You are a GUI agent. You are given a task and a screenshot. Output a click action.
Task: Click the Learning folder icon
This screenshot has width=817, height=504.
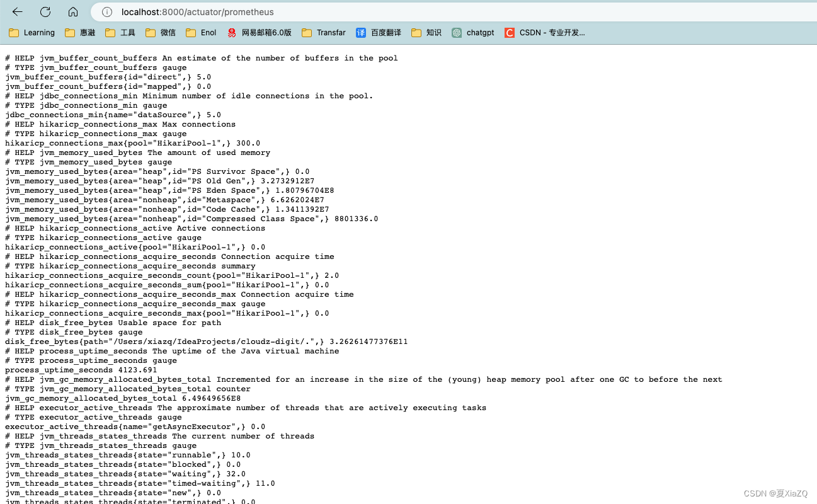pyautogui.click(x=14, y=33)
